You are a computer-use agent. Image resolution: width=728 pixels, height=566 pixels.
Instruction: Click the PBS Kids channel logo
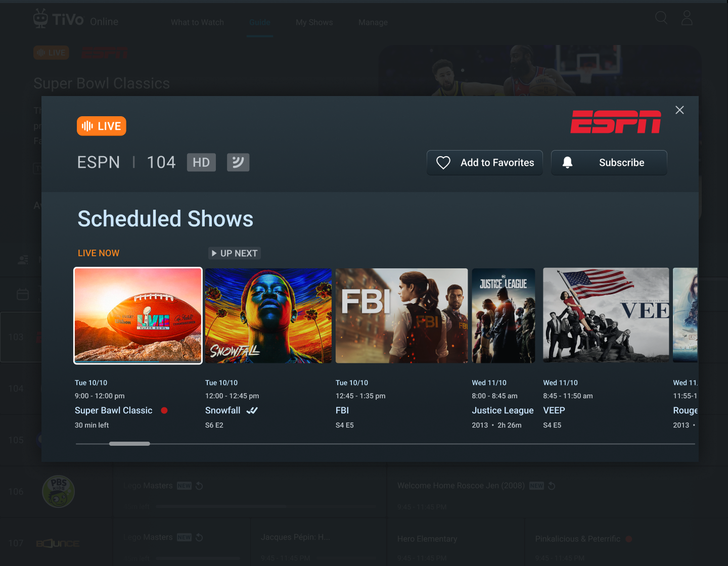pos(59,491)
